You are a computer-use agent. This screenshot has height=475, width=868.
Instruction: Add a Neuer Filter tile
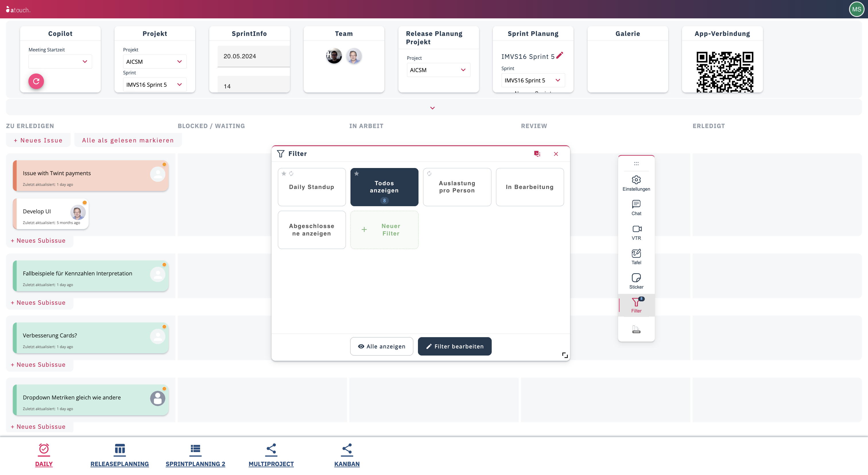[384, 230]
